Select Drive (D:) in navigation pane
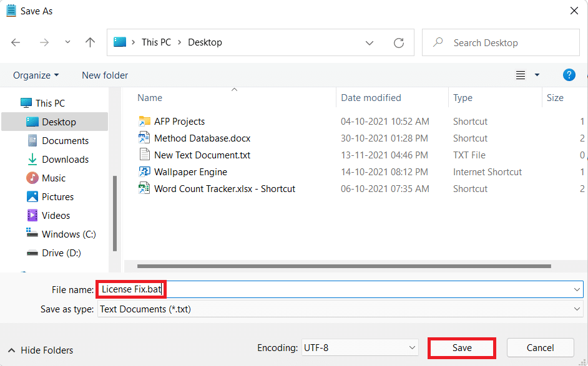 pyautogui.click(x=61, y=253)
